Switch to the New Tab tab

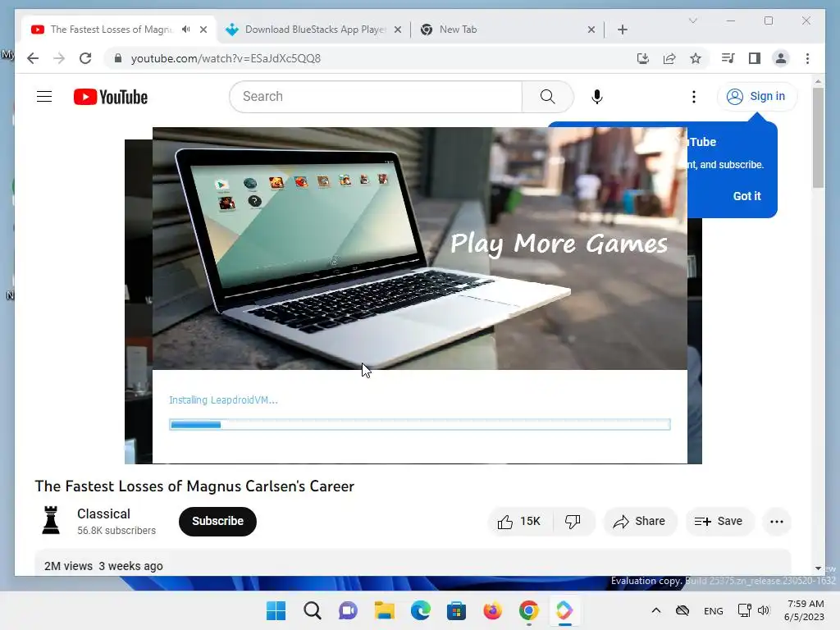506,30
